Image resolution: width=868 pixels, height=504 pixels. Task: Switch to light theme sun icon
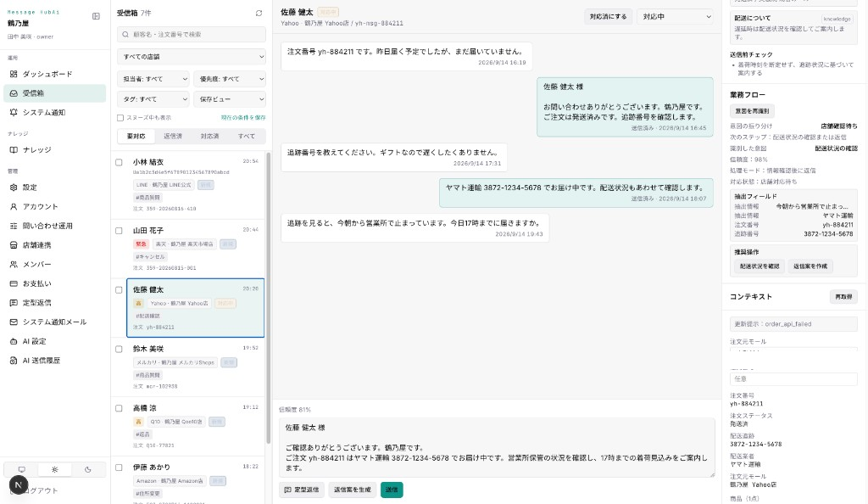(55, 470)
